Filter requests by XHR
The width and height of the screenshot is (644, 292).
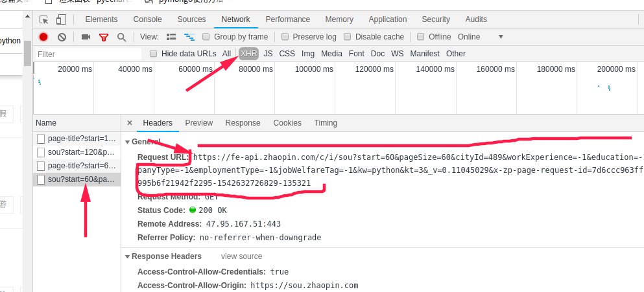249,54
